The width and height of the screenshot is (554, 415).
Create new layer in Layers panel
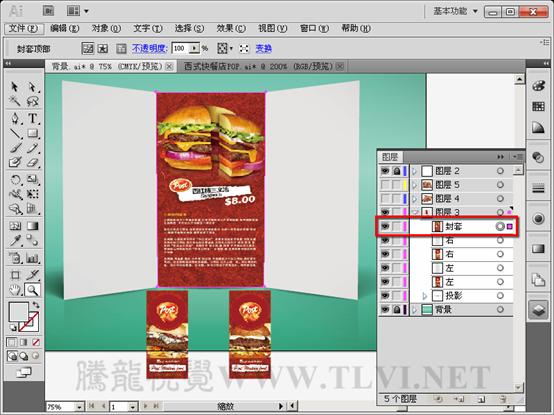pos(481,399)
